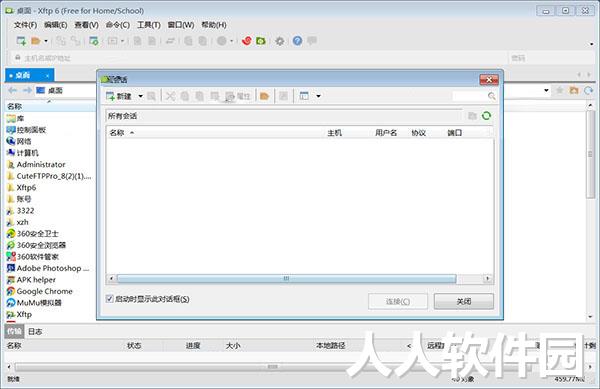
Task: Click the grayed transfer arrows icon
Action: (x=170, y=41)
